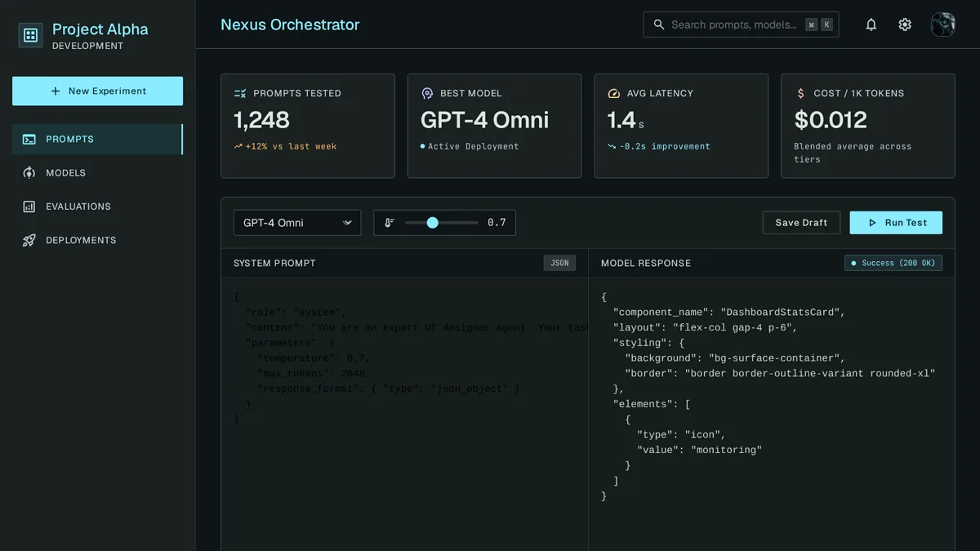Screen dimensions: 980x551
Task: Click the "component_name" response line
Action: tap(729, 313)
